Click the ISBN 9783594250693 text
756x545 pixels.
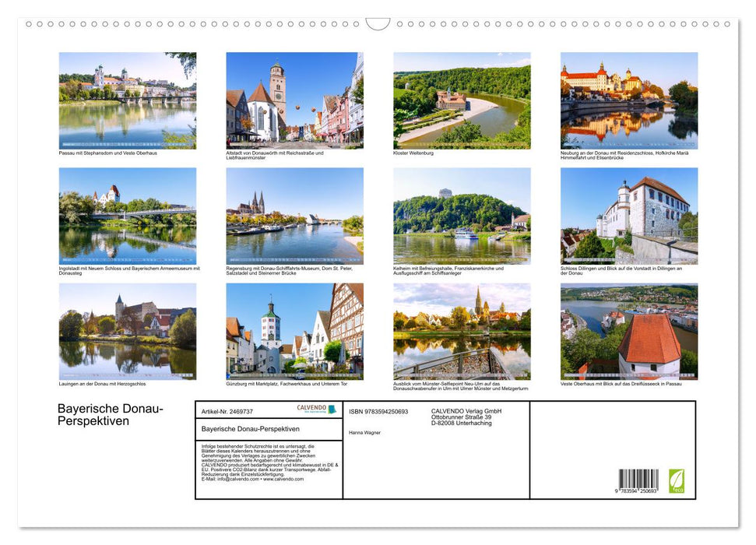(x=378, y=411)
